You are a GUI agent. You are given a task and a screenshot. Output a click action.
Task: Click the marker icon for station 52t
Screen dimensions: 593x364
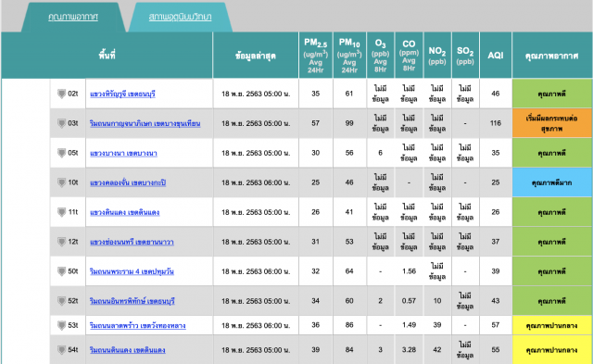coord(62,301)
